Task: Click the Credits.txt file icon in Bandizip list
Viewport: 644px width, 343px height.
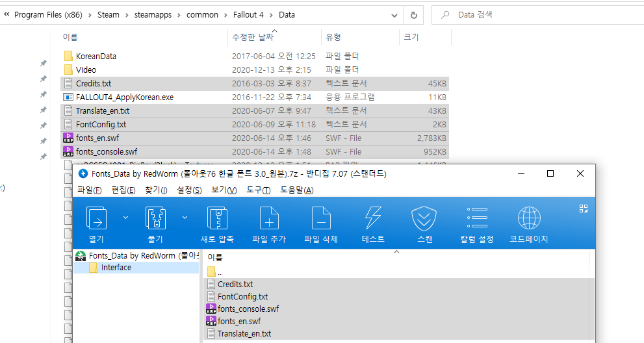Action: pos(211,285)
